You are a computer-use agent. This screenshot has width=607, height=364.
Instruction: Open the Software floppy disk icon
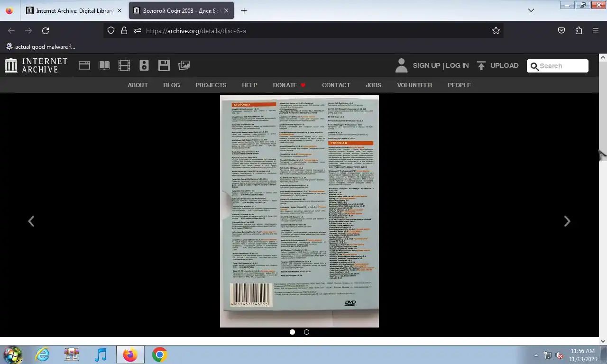(x=164, y=65)
